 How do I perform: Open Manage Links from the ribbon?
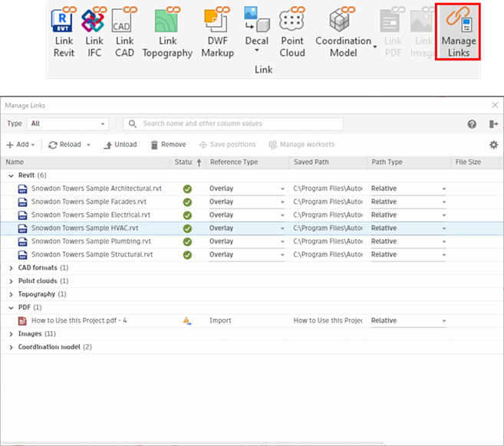458,31
